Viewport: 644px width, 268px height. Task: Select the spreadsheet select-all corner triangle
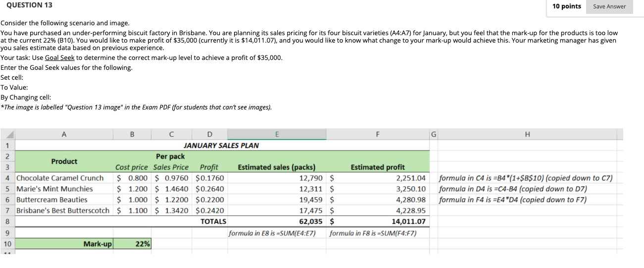tap(7, 135)
